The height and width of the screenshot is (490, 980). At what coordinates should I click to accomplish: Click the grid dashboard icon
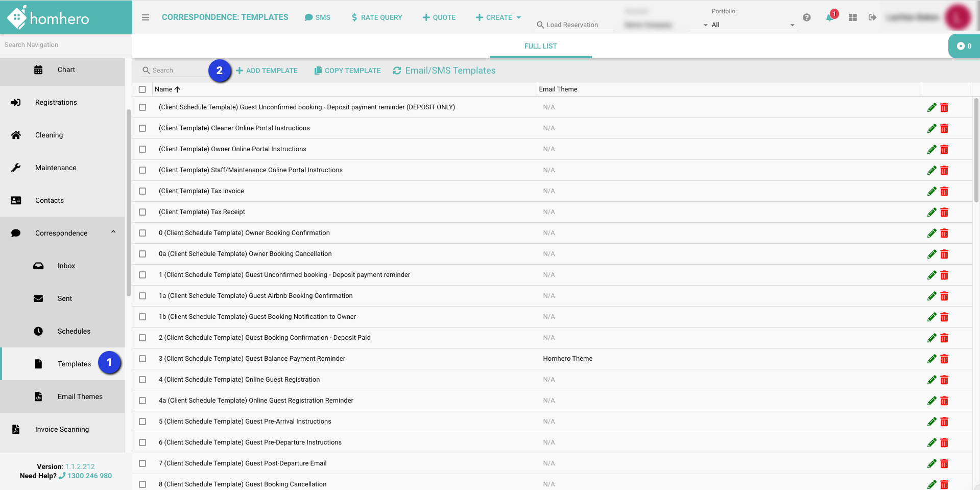852,17
